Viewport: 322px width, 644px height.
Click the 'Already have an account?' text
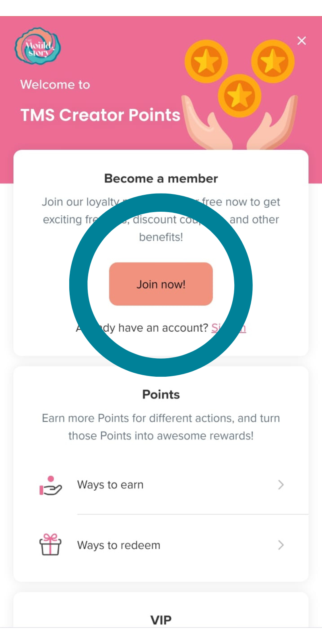153,328
